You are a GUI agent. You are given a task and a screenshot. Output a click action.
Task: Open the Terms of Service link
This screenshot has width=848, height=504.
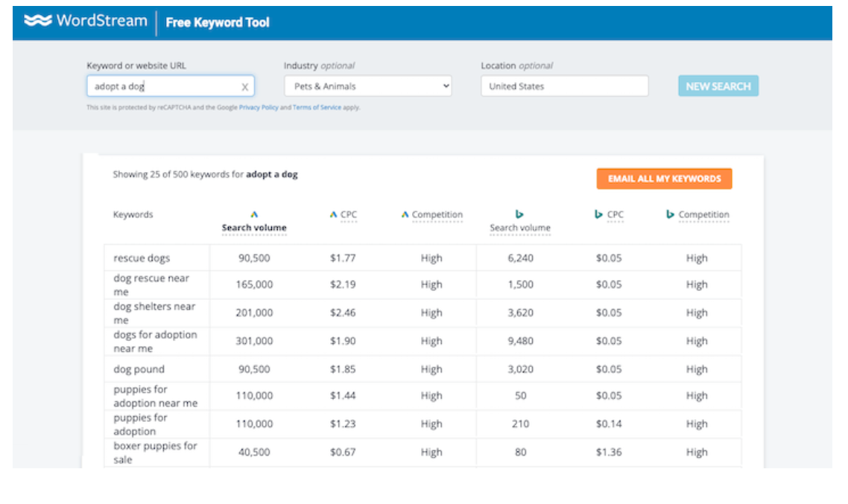tap(317, 108)
